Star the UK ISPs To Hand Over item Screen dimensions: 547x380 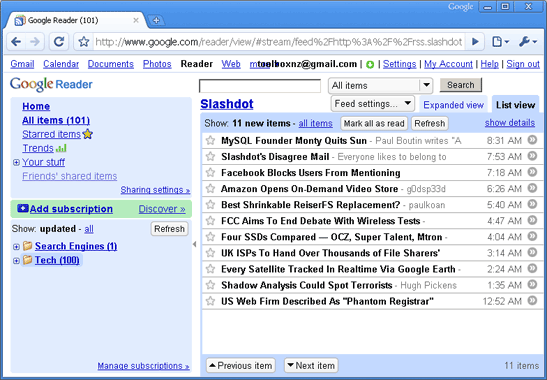coord(210,253)
